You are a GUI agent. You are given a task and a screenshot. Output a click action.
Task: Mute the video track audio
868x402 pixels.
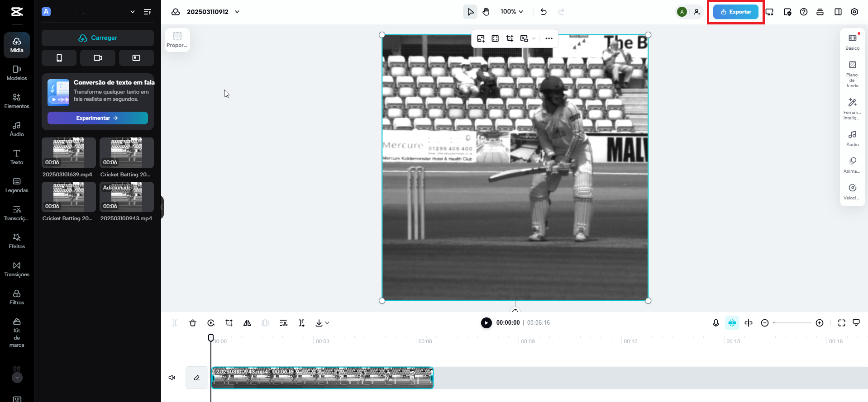172,378
